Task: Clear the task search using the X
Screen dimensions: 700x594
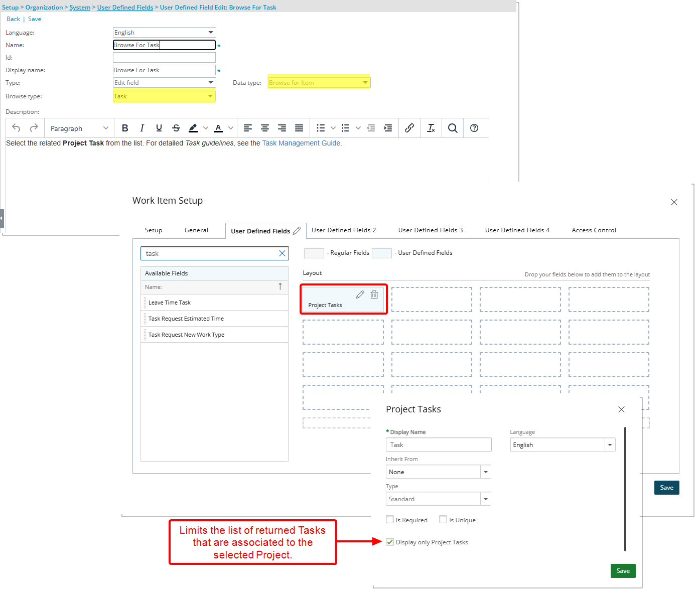Action: pyautogui.click(x=282, y=253)
